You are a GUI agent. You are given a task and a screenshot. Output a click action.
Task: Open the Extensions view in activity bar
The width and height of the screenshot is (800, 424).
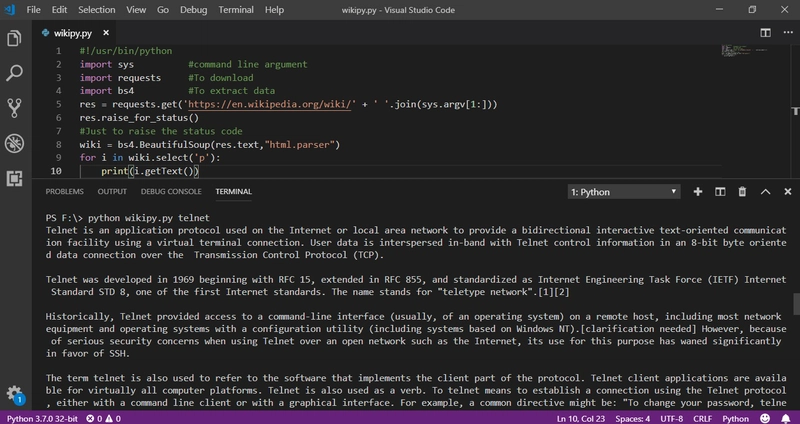[14, 179]
